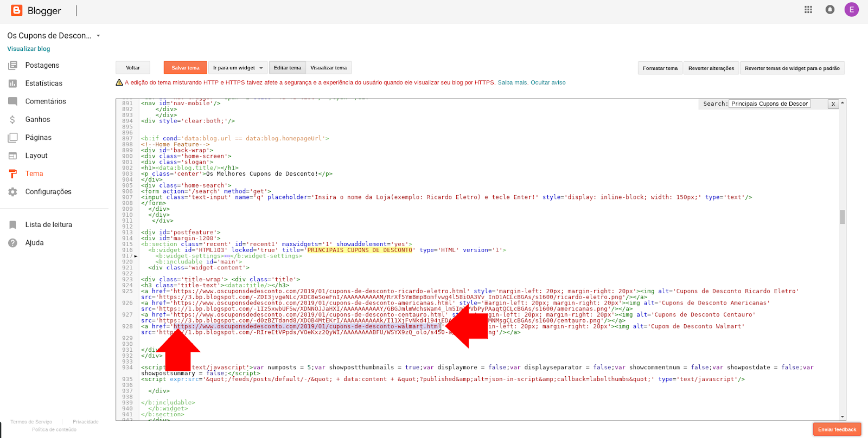This screenshot has height=438, width=868.
Task: Open the Política de conteúdo link
Action: (54, 429)
